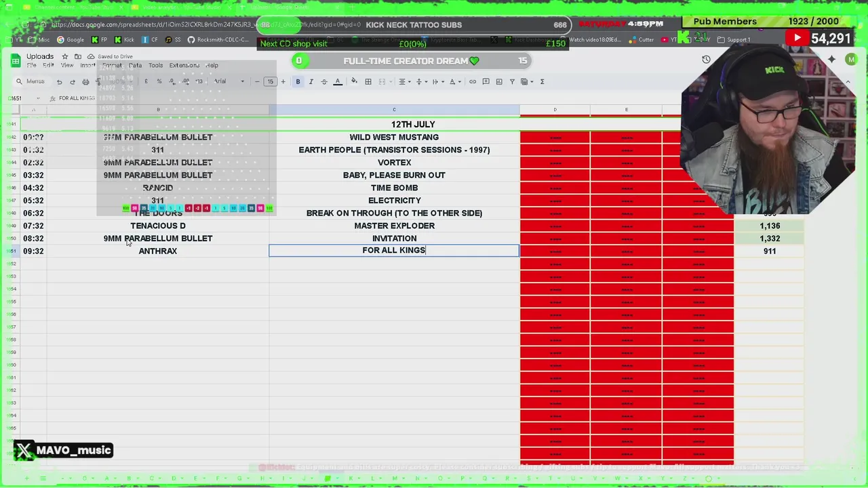Insert a link
868x488 pixels.
pyautogui.click(x=473, y=81)
